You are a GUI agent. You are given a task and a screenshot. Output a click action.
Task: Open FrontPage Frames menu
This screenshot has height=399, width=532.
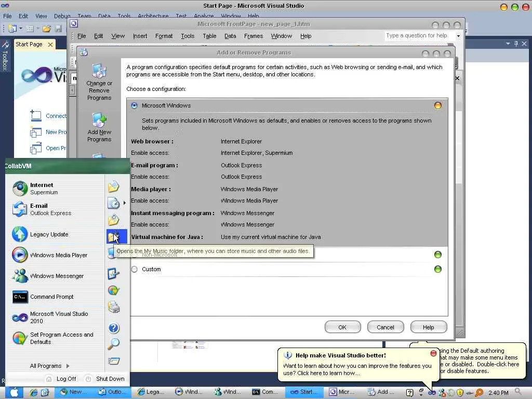[254, 36]
